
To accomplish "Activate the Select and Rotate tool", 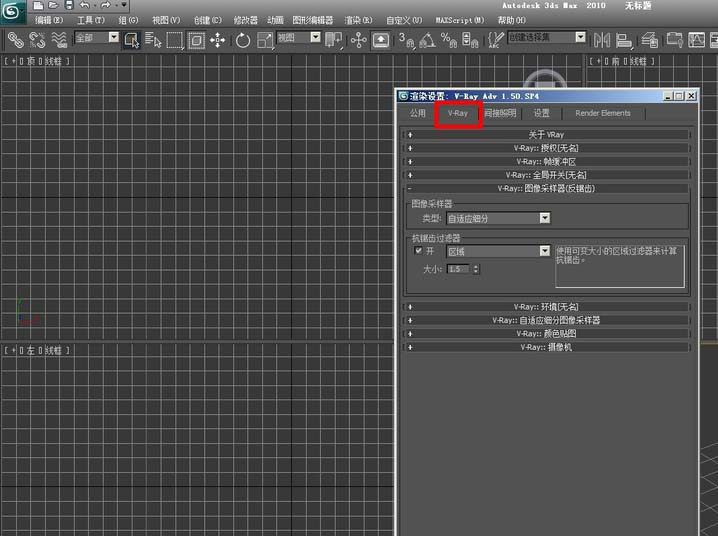I will point(243,40).
